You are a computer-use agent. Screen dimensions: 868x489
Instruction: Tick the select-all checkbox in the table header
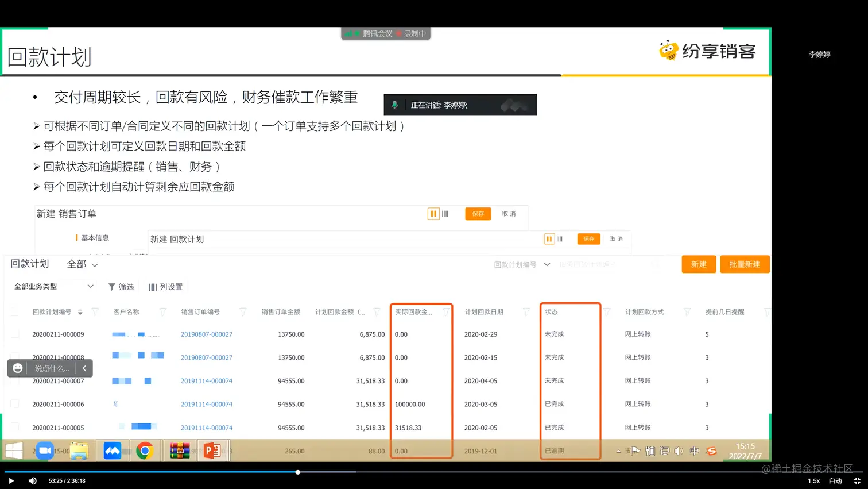click(x=15, y=312)
